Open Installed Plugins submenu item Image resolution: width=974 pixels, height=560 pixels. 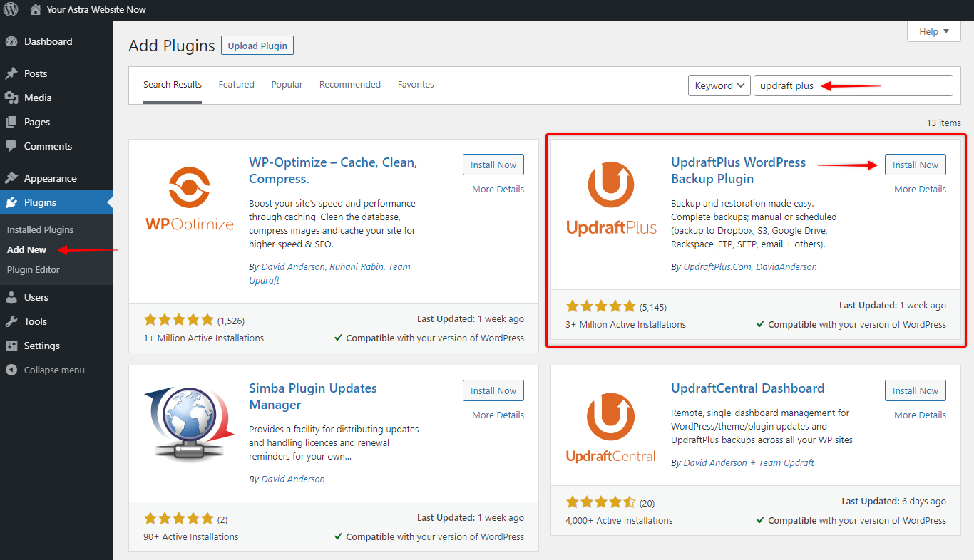coord(40,229)
